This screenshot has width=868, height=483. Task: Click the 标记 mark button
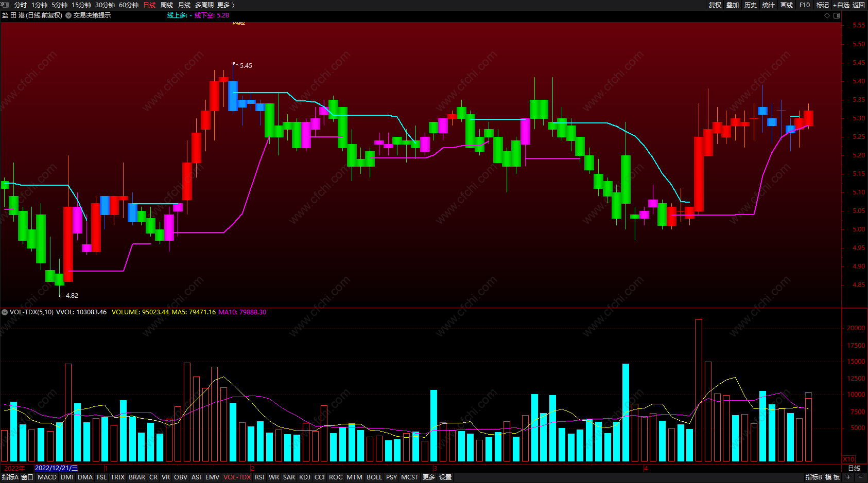click(823, 5)
